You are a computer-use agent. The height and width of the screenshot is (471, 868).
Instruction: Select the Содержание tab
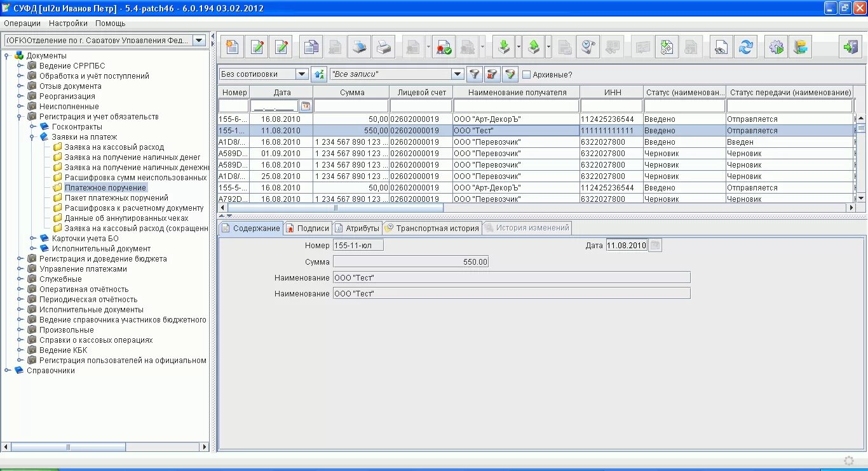(250, 228)
